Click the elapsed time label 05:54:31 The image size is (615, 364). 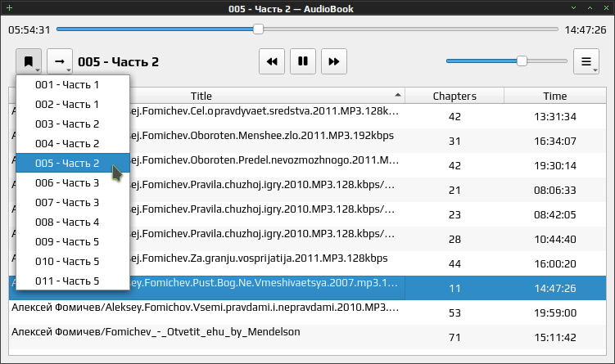click(x=29, y=29)
